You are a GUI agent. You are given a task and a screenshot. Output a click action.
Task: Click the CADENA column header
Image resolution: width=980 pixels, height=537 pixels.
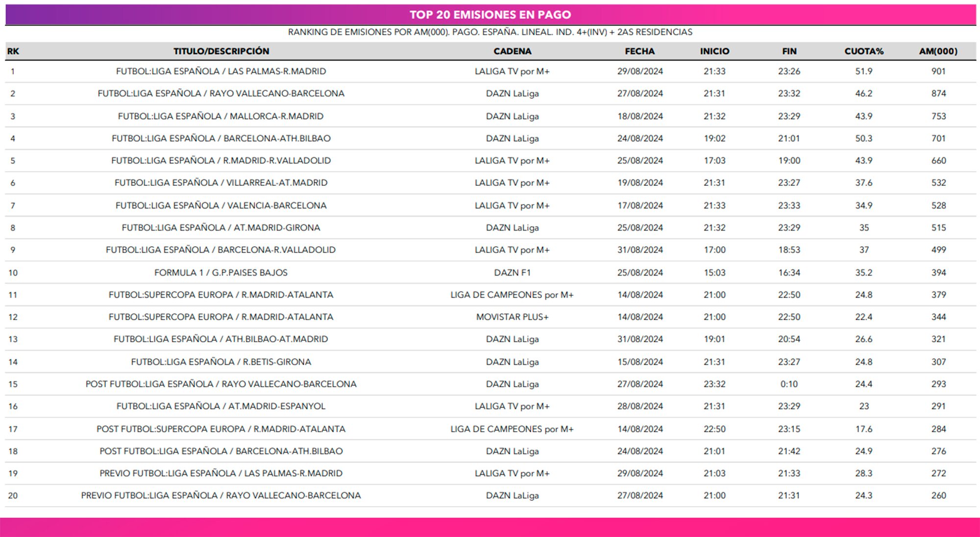click(x=512, y=51)
